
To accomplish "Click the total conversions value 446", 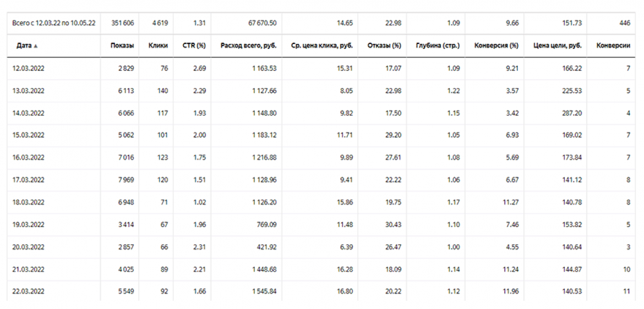I will click(x=624, y=23).
